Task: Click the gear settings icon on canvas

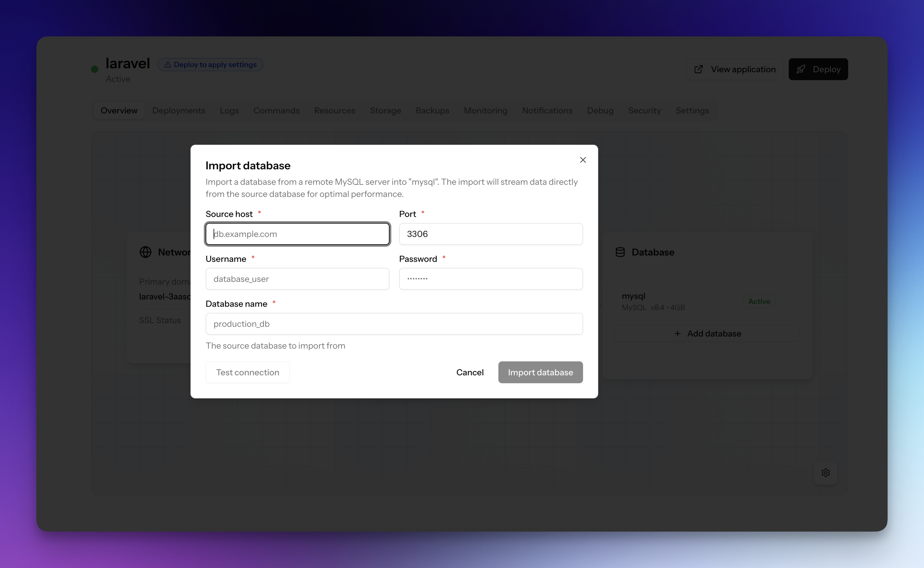Action: tap(825, 473)
